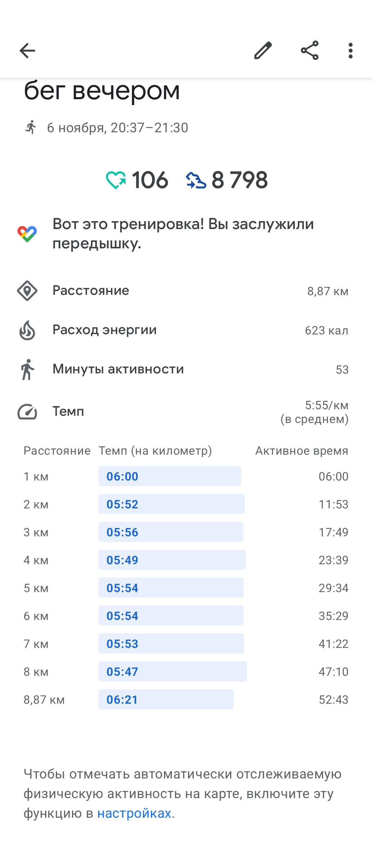The width and height of the screenshot is (372, 868).
Task: Tap the share icon
Action: (310, 51)
